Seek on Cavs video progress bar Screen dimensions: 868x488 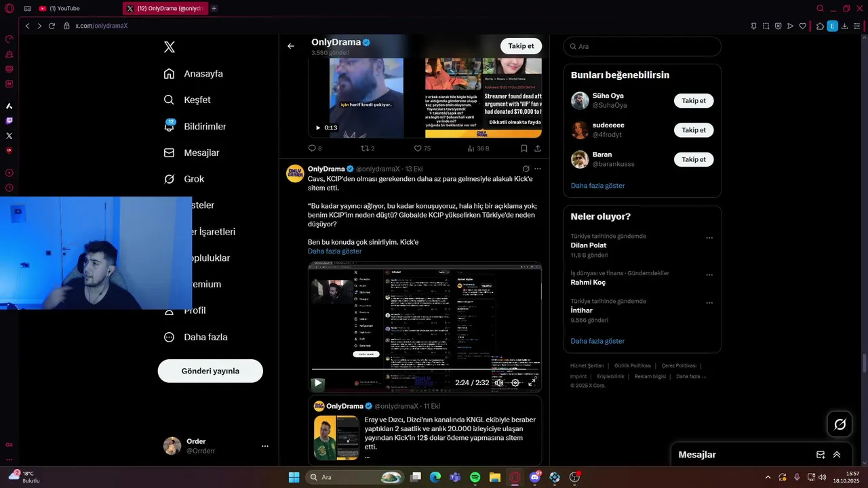[425, 369]
